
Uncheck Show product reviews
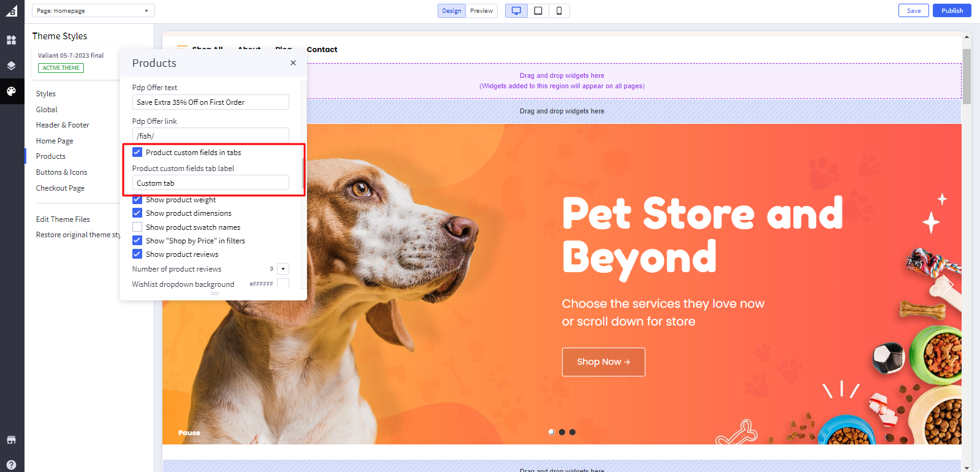click(x=137, y=254)
